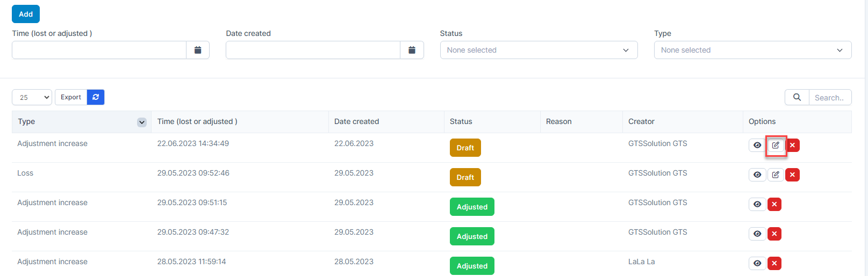Delete the LaLa La record from 28.05.2023
The width and height of the screenshot is (868, 276).
pos(774,264)
